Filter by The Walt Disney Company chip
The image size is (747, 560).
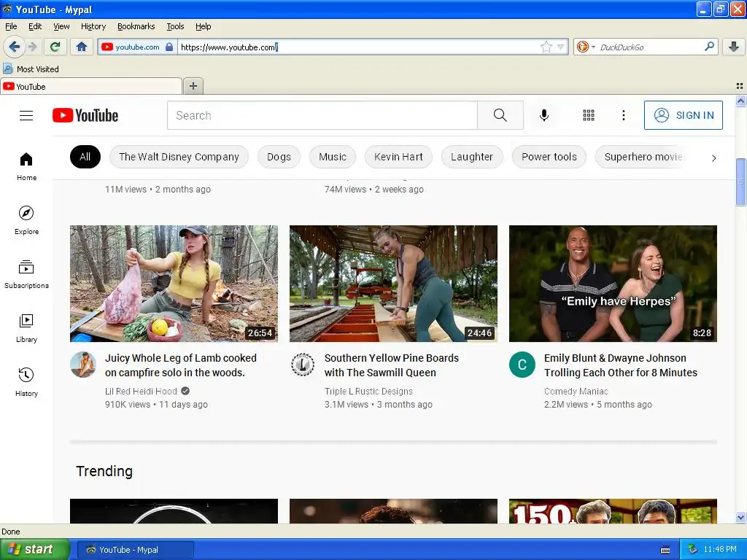[179, 157]
